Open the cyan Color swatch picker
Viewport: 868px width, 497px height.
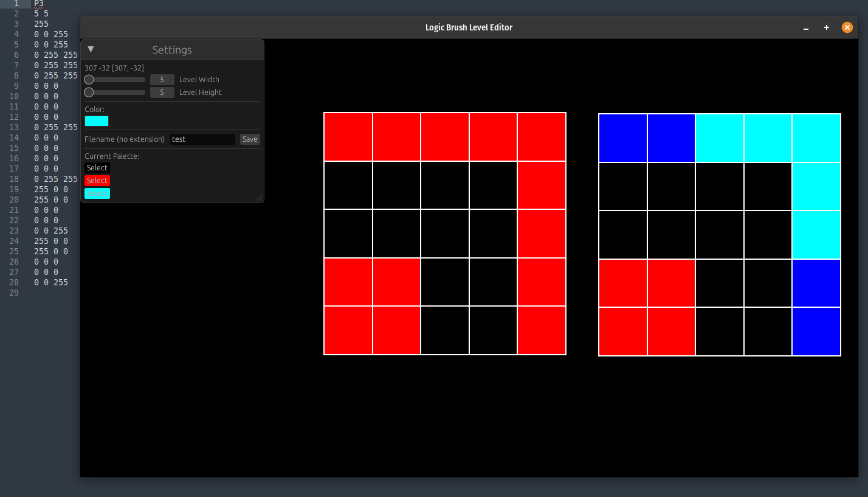97,121
